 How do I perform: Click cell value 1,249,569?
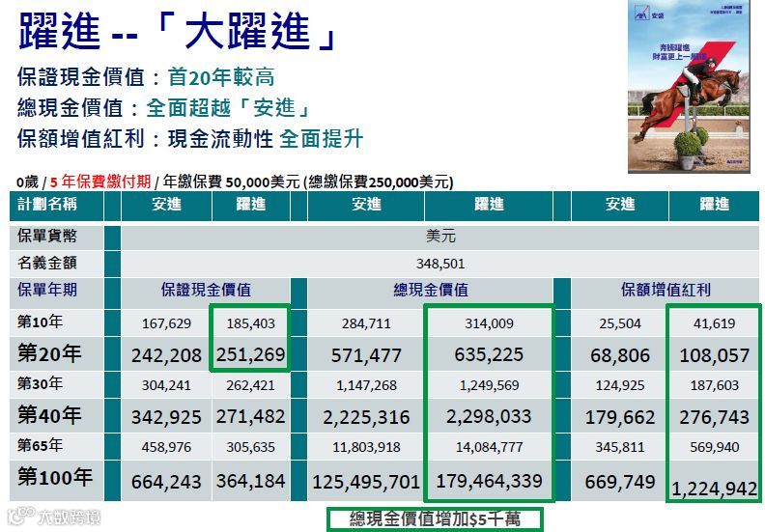[x=490, y=385]
